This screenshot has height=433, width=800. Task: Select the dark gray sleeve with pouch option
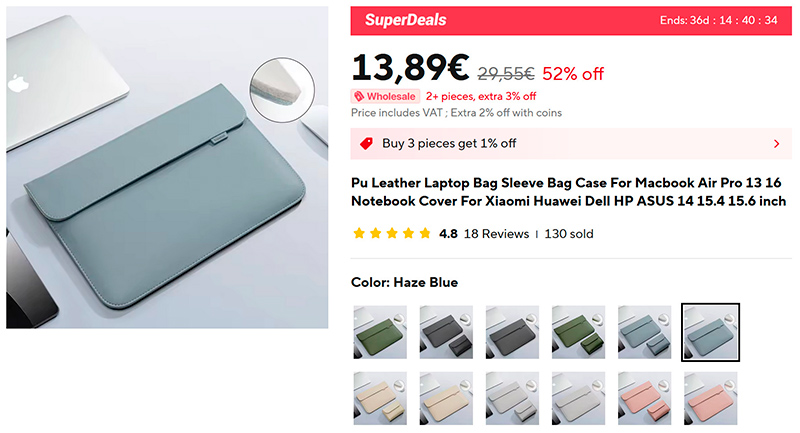pos(446,332)
